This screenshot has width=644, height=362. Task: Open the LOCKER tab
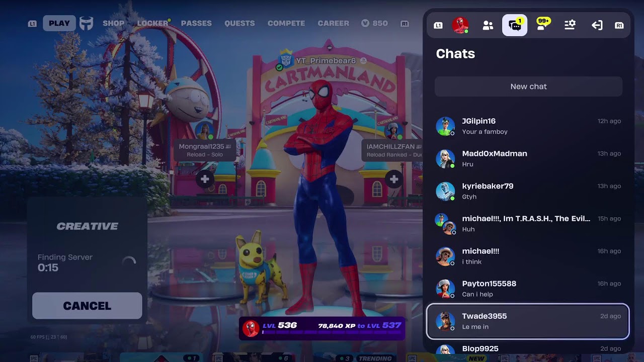click(x=152, y=23)
